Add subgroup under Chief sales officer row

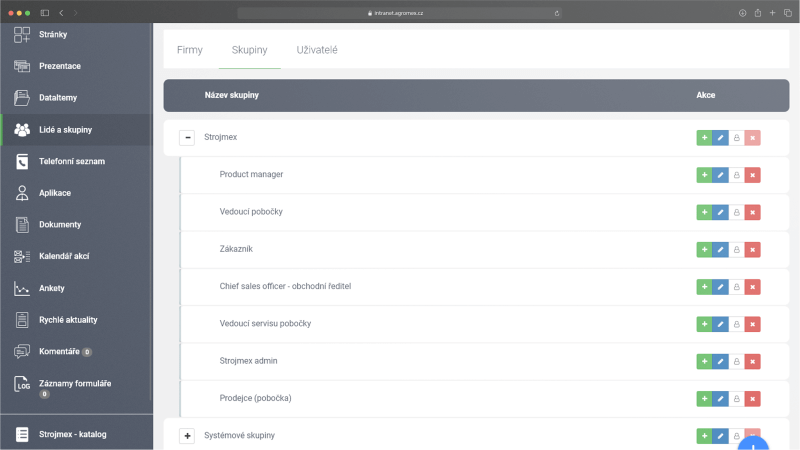pyautogui.click(x=704, y=287)
